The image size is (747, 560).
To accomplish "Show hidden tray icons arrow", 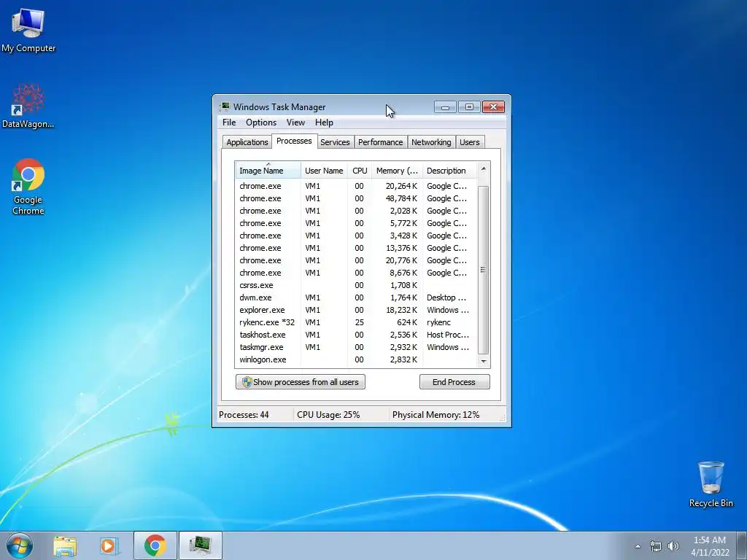I will tap(638, 546).
